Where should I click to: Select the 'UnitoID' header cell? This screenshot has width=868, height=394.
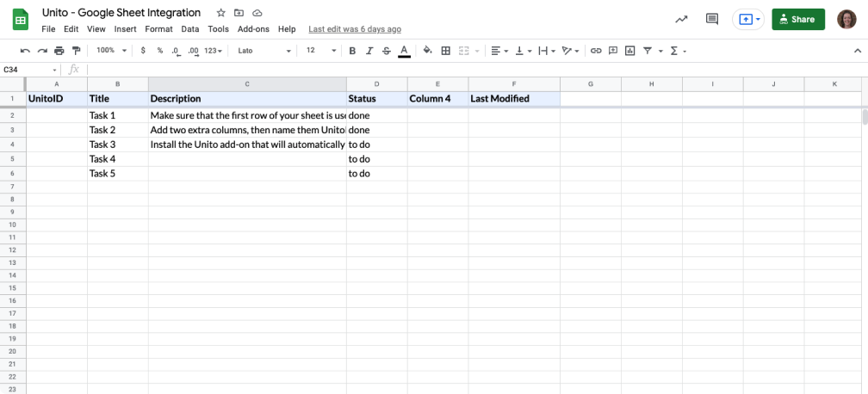pyautogui.click(x=57, y=98)
